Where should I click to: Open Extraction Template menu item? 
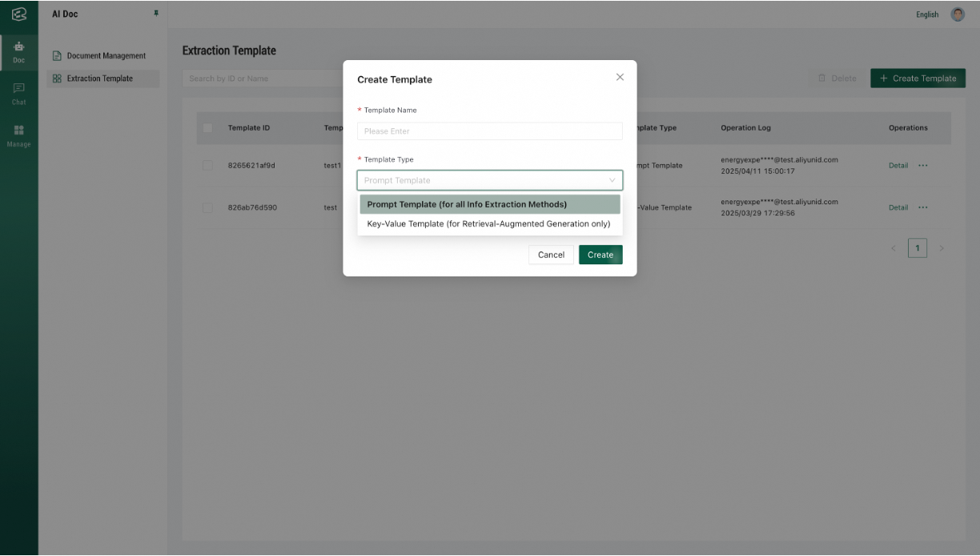point(102,79)
